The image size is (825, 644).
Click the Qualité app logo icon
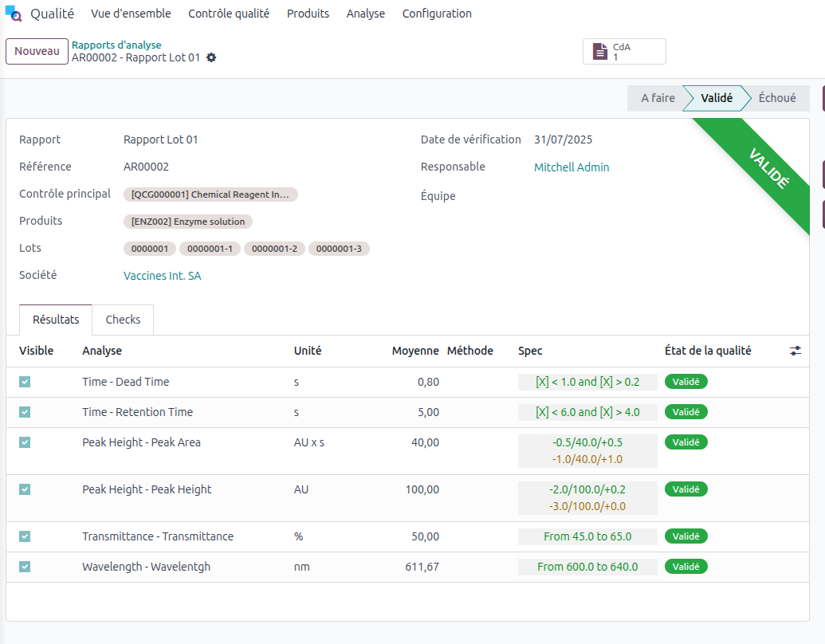coord(14,14)
